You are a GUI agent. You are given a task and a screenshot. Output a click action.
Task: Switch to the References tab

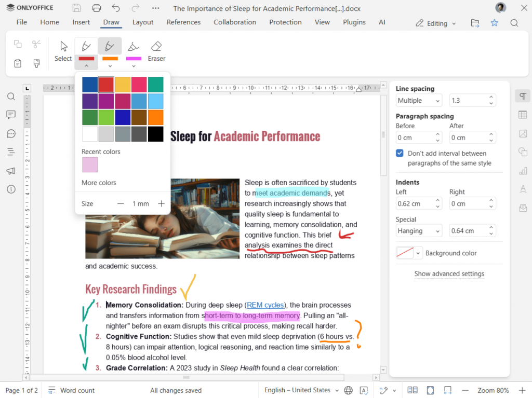tap(183, 22)
